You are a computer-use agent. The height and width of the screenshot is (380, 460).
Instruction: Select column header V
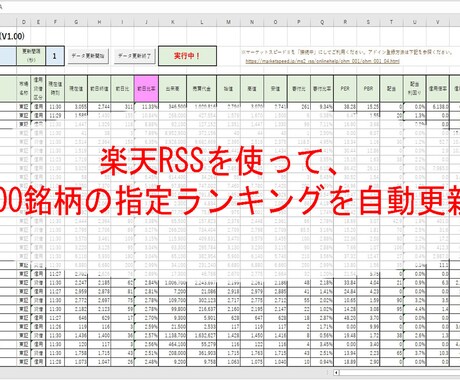point(438,22)
